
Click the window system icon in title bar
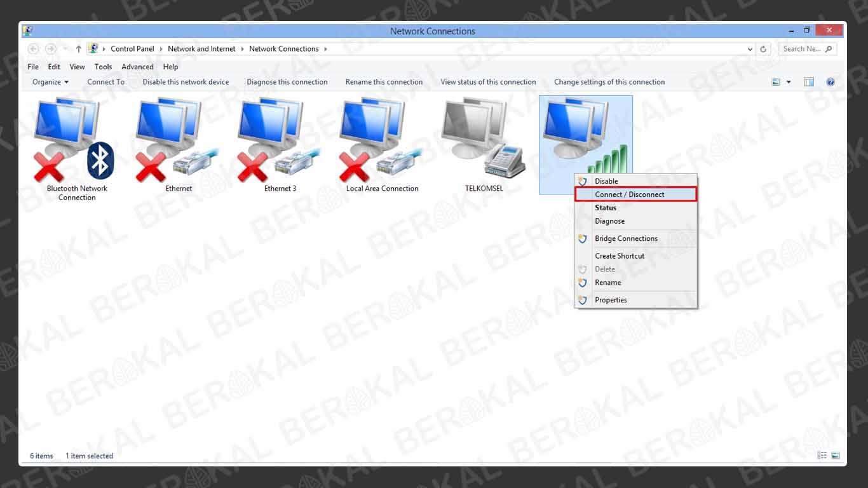(x=27, y=30)
